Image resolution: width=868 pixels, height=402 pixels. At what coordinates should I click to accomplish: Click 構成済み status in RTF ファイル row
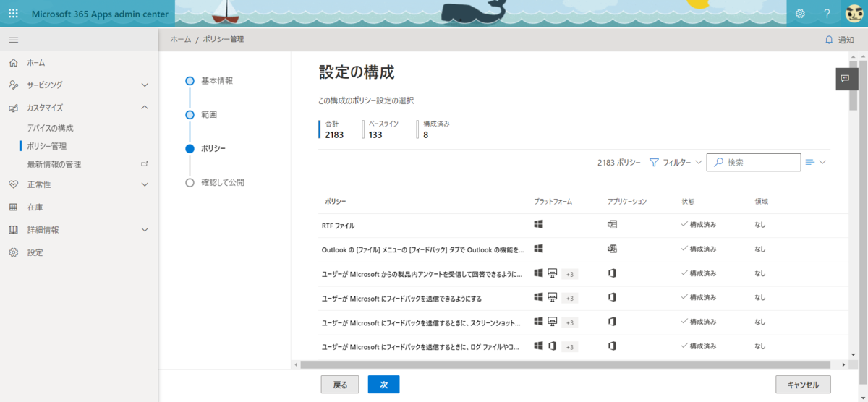click(x=699, y=225)
